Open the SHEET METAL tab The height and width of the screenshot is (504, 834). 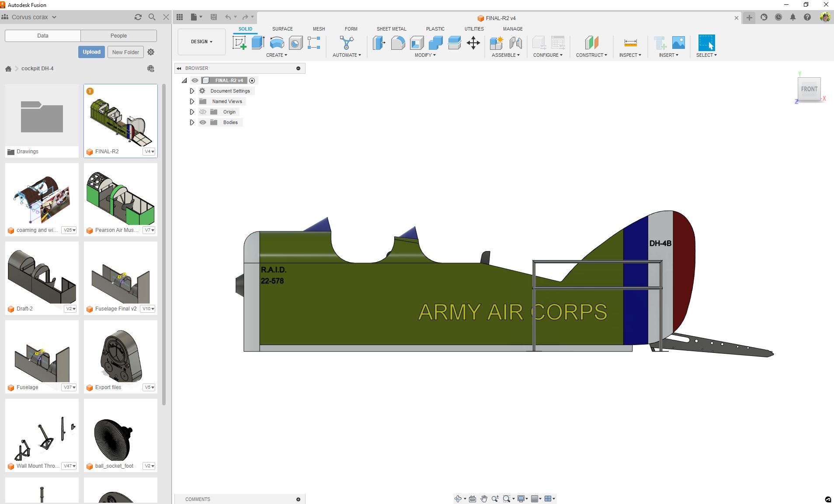pos(391,28)
